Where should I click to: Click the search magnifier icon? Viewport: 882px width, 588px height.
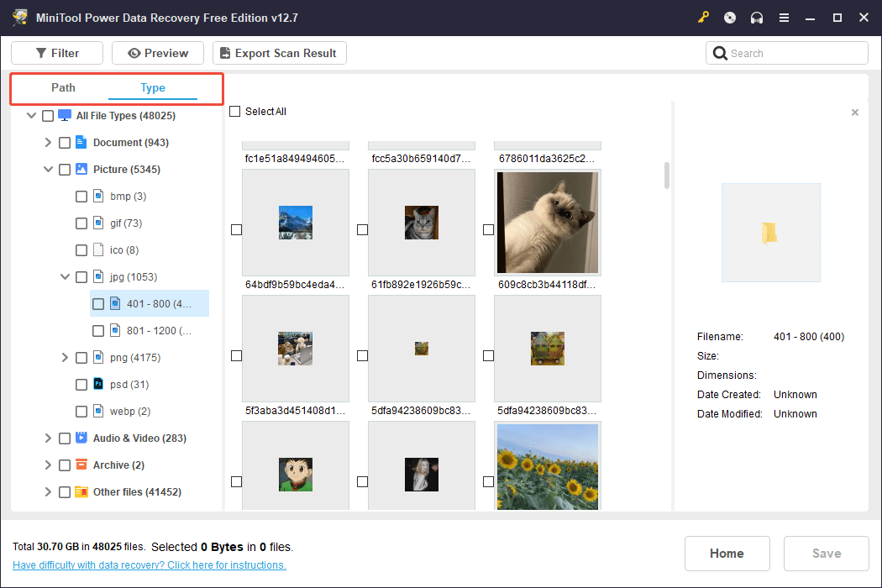coord(720,52)
